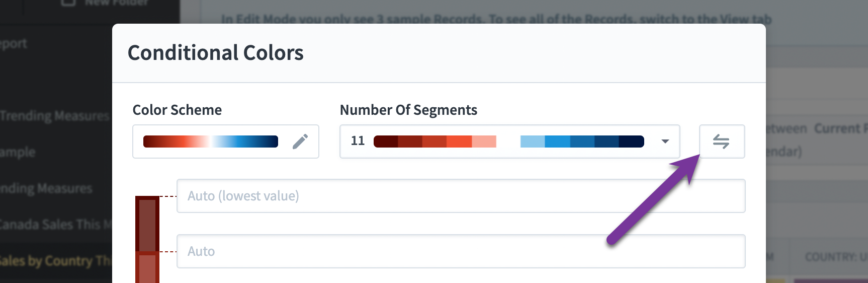Open the item above Canada Sales ending in Measures
The height and width of the screenshot is (283, 868).
pos(46,188)
